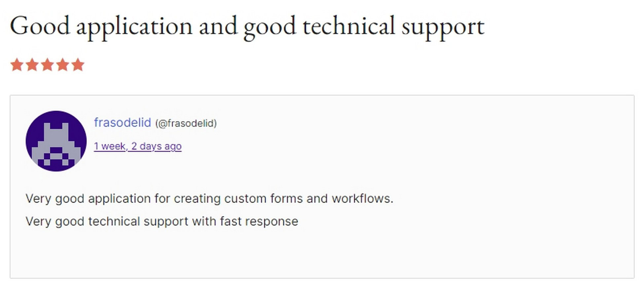Click the first rating star

click(x=17, y=65)
